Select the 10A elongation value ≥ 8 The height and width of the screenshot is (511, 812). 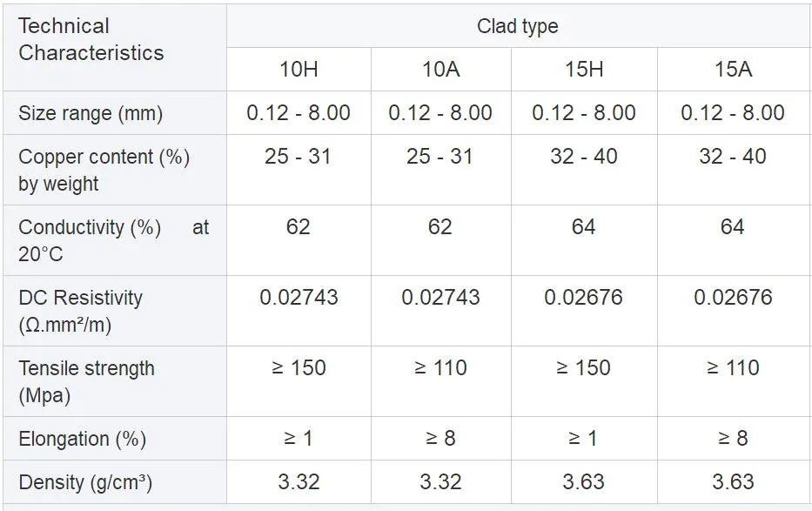tap(440, 439)
